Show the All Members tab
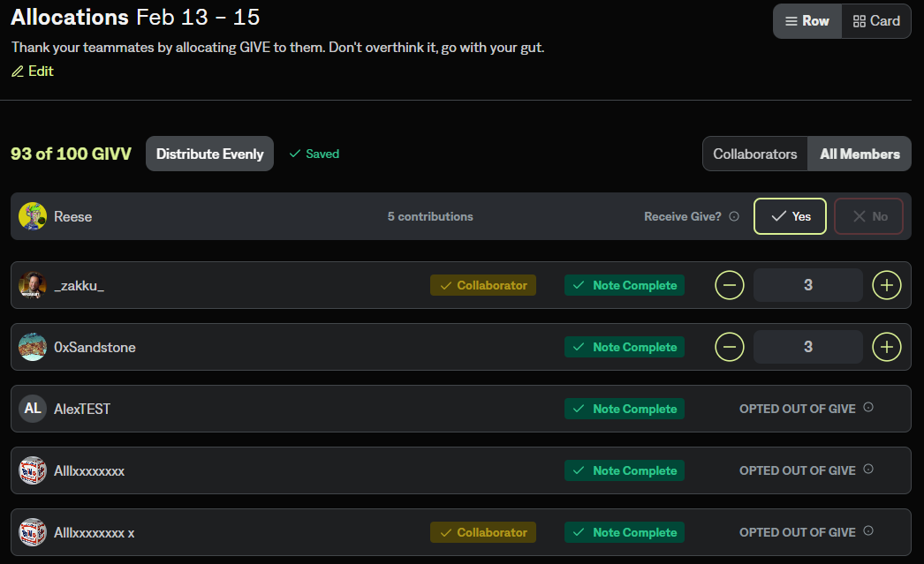This screenshot has height=564, width=924. pyautogui.click(x=860, y=154)
